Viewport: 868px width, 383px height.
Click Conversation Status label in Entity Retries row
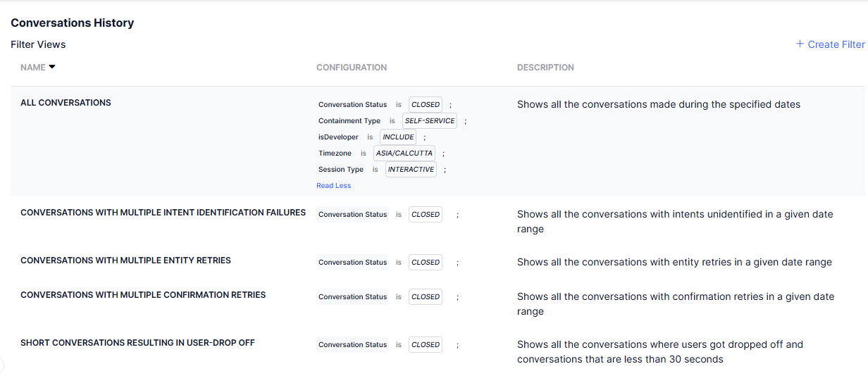[352, 263]
